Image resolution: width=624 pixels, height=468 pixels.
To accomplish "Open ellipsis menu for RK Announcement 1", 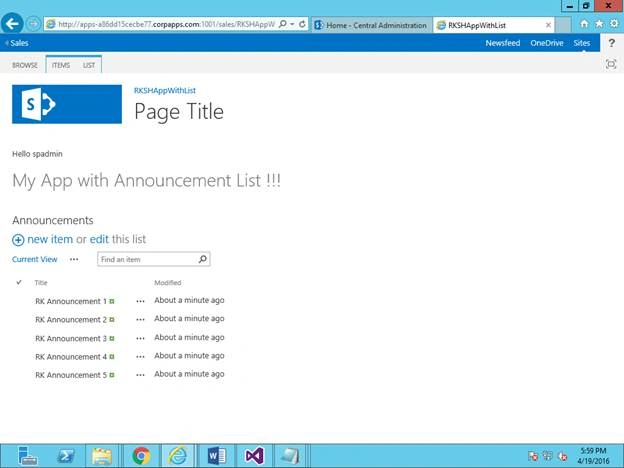I will [x=140, y=301].
